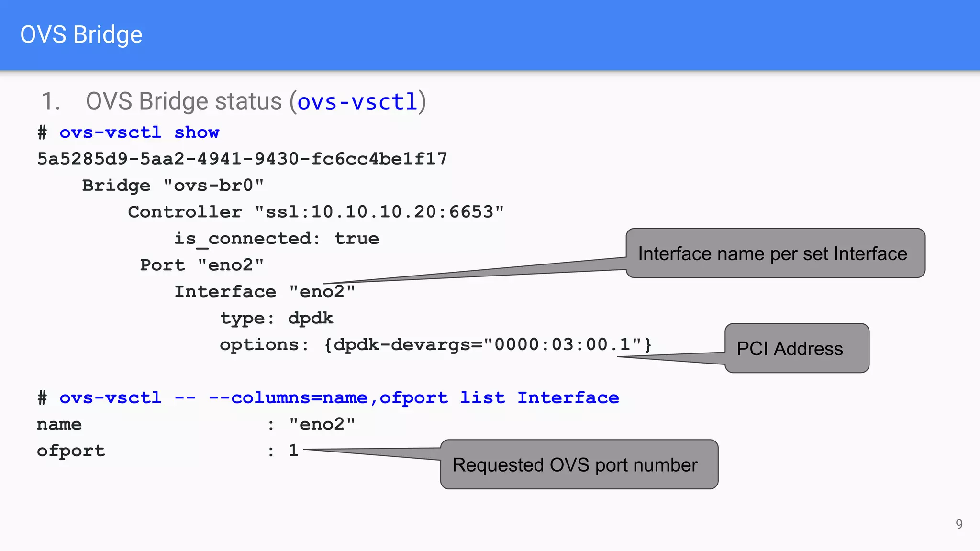Viewport: 980px width, 551px height.
Task: Click the 'Interface name per set Interface' callout
Action: pos(775,253)
